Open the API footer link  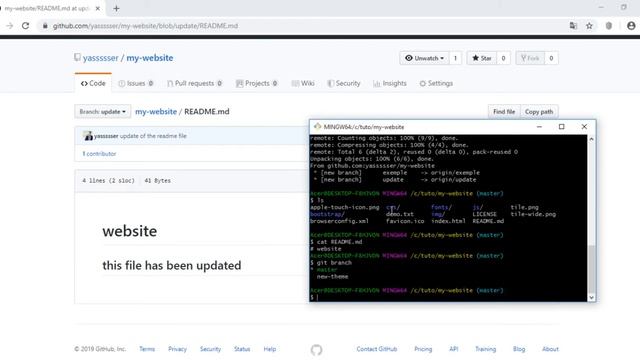tap(453, 349)
